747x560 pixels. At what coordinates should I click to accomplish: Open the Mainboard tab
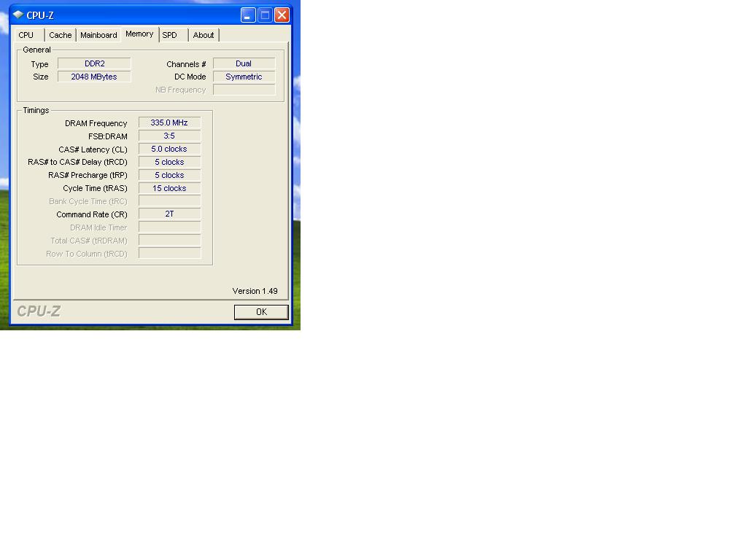[98, 35]
